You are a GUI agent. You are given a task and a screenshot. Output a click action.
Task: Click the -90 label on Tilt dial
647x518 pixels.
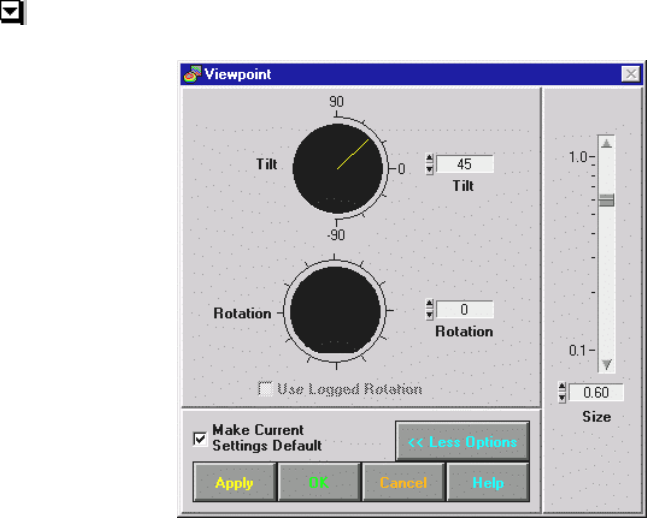pyautogui.click(x=335, y=235)
